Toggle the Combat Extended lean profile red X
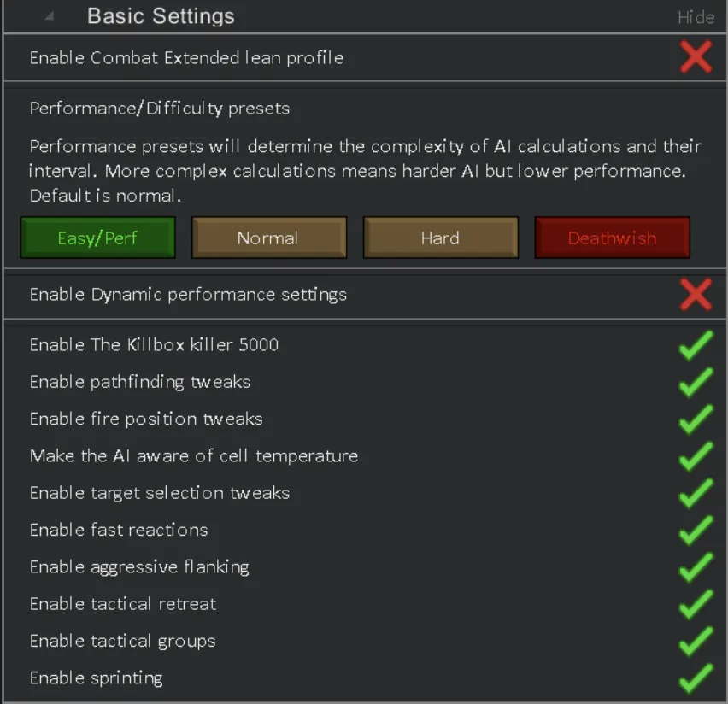The height and width of the screenshot is (704, 728). click(696, 58)
